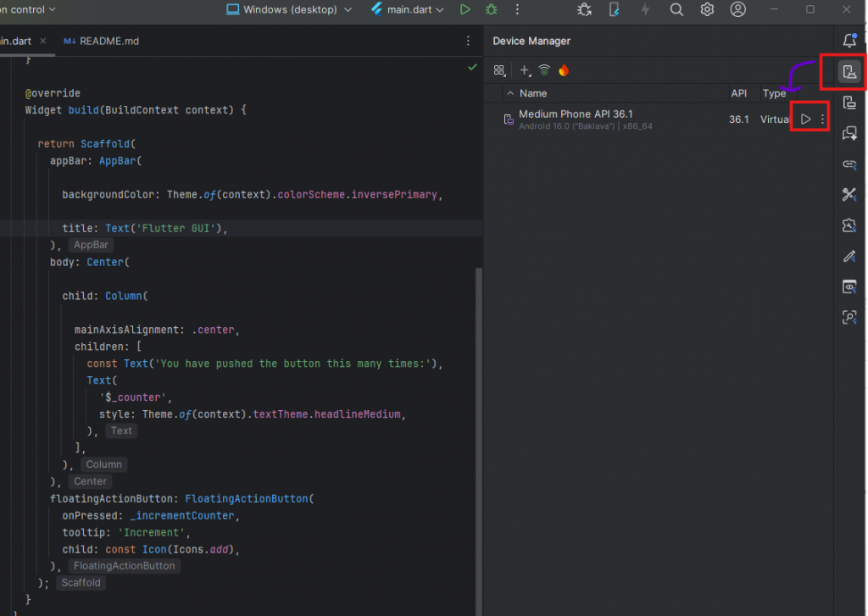Viewport: 868px width, 616px height.
Task: Click the user account avatar icon
Action: pyautogui.click(x=738, y=9)
